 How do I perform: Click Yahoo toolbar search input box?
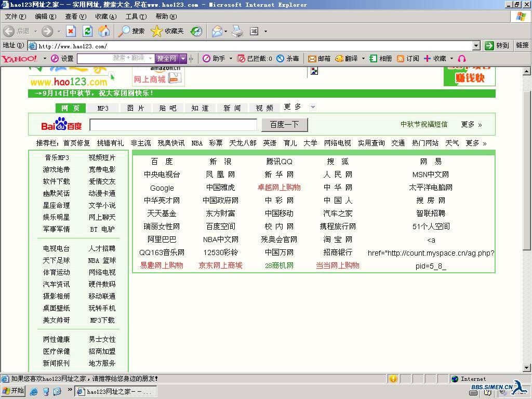pos(116,59)
